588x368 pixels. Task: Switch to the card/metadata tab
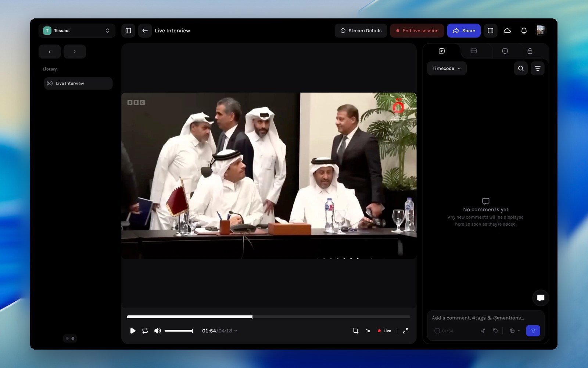point(474,51)
